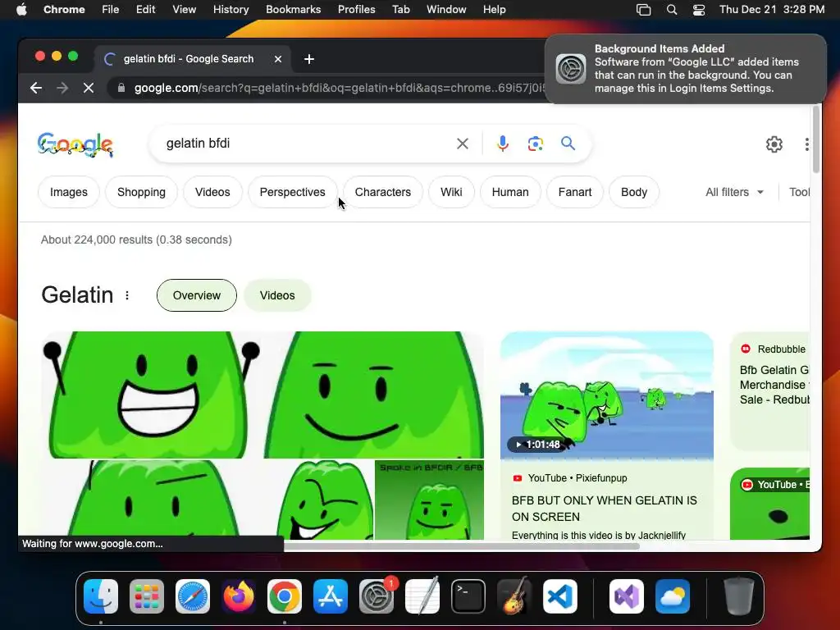Viewport: 840px width, 630px height.
Task: View site info lock icon
Action: click(121, 88)
